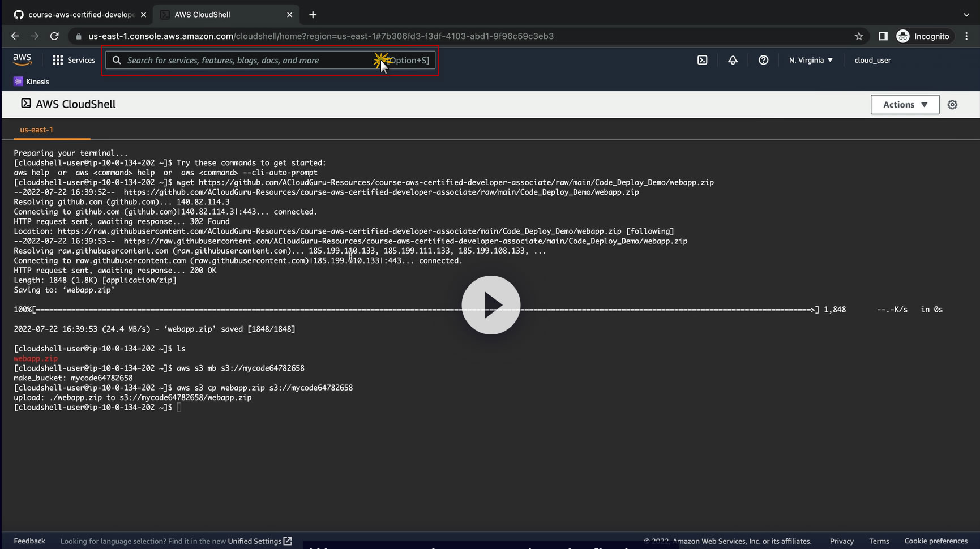Click the search magnifier icon
Image resolution: width=980 pixels, height=549 pixels.
(116, 60)
